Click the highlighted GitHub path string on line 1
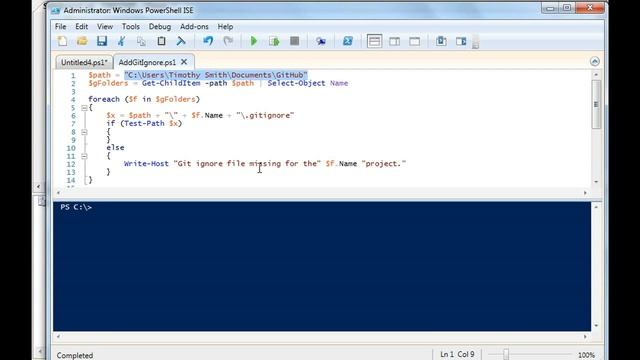The image size is (640, 360). [216, 75]
